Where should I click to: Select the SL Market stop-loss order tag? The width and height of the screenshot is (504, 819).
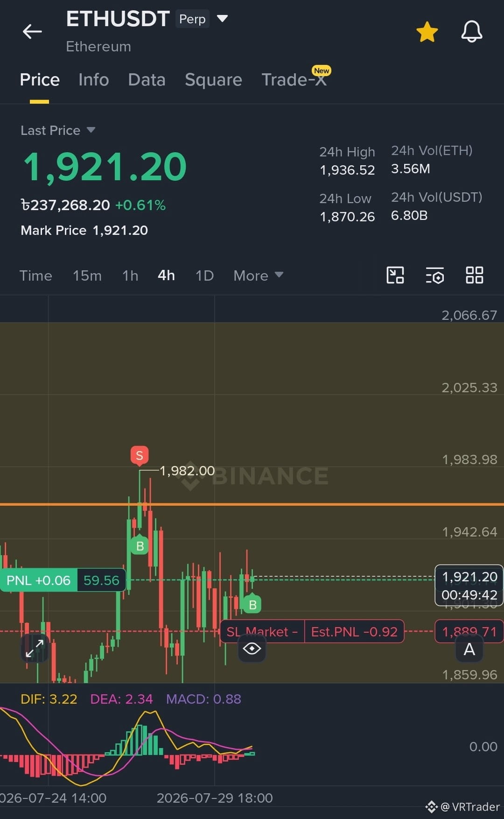[x=262, y=632]
